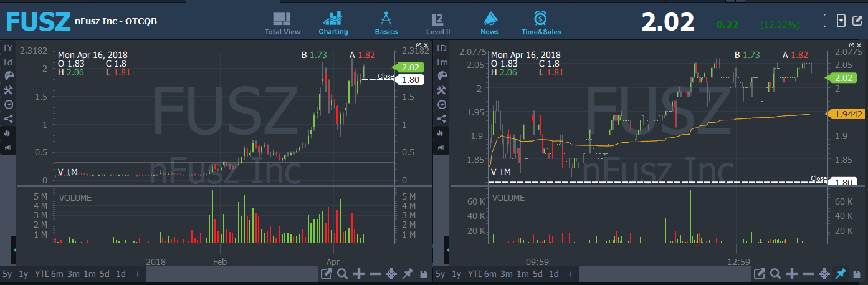Viewport: 868px width, 285px height.
Task: Toggle the highlighted pin on right chart
Action: point(840,274)
